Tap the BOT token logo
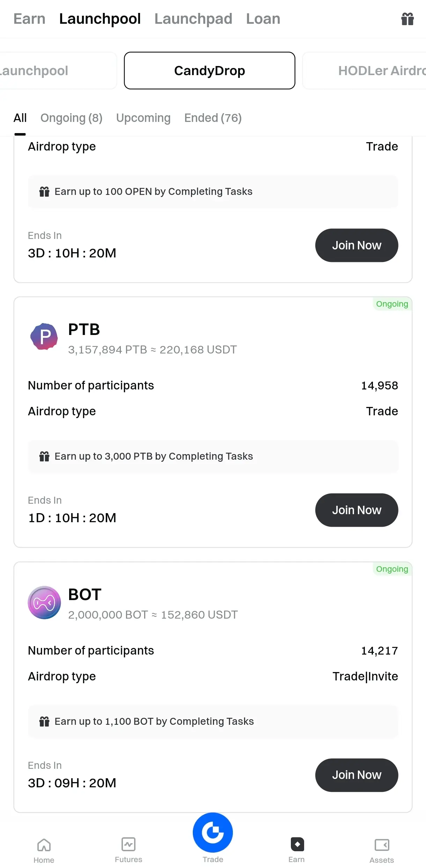 point(44,602)
